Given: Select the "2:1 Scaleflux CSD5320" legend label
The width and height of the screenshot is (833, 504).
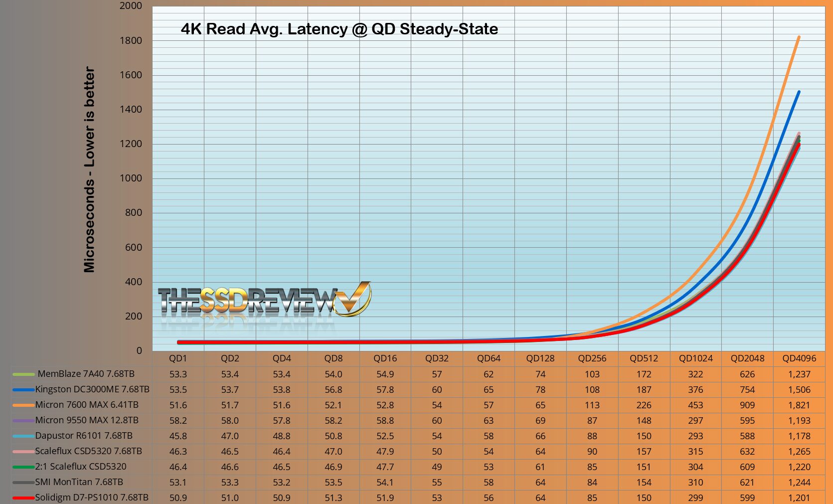Looking at the screenshot, I should pos(81,467).
